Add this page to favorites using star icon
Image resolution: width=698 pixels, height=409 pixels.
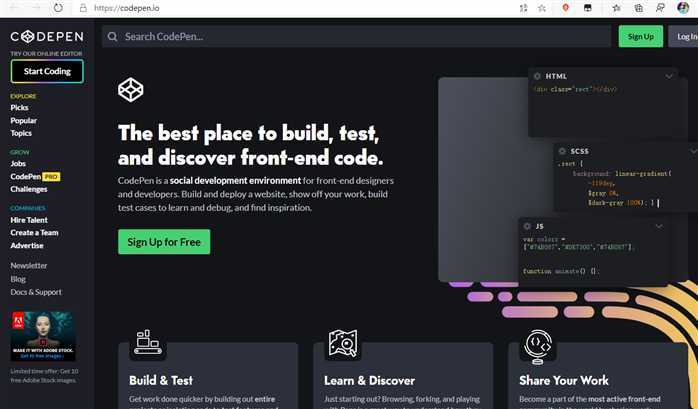[542, 8]
